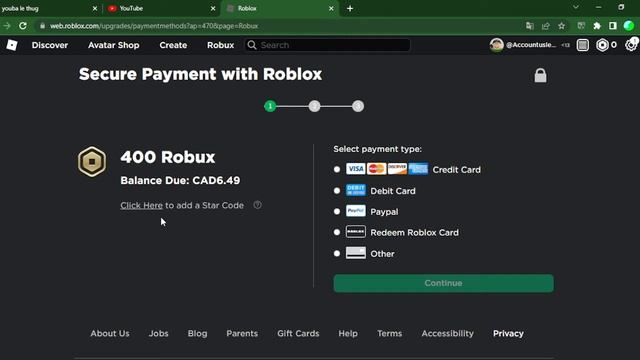The image size is (640, 360).
Task: Open the Terms footer link
Action: tap(389, 333)
